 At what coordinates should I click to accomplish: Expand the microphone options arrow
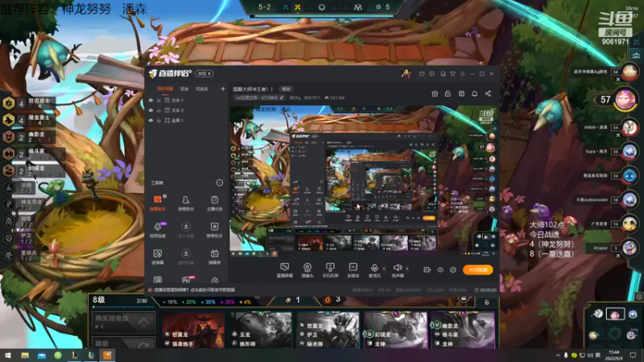(x=384, y=269)
